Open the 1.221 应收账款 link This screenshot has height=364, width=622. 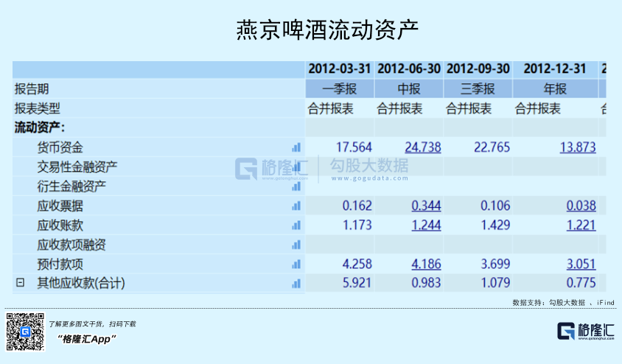pyautogui.click(x=581, y=225)
